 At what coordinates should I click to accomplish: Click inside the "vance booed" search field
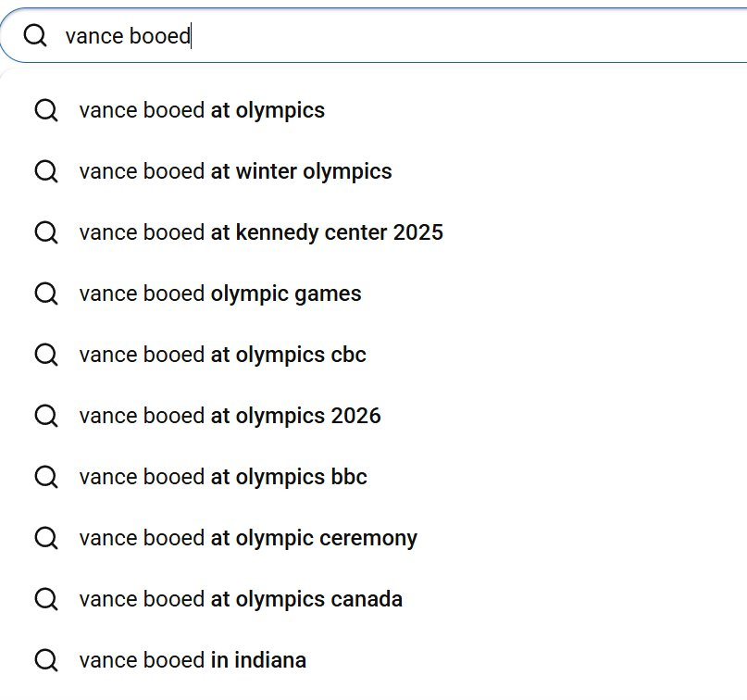coord(417,36)
